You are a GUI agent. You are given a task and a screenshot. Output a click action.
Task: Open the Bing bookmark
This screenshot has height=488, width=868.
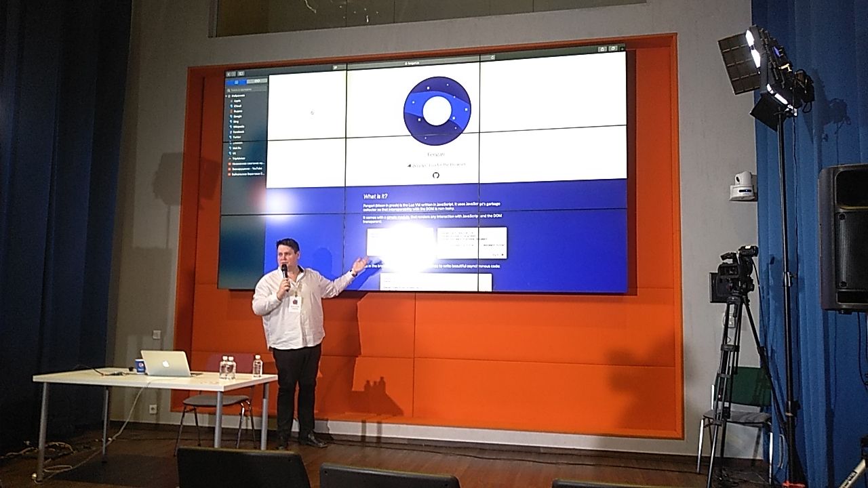236,121
